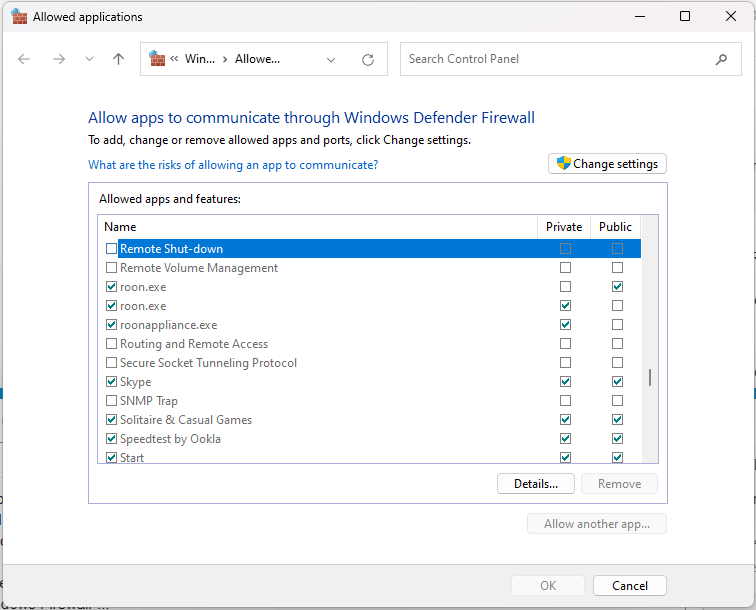
Task: Refresh the Allowed apps page
Action: tap(368, 60)
